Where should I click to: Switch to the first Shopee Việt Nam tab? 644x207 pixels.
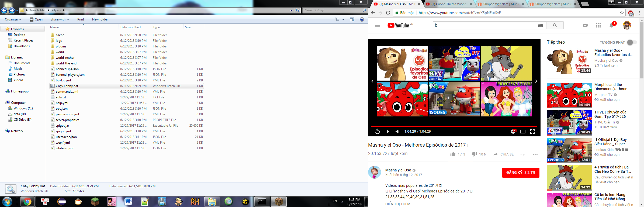[500, 4]
